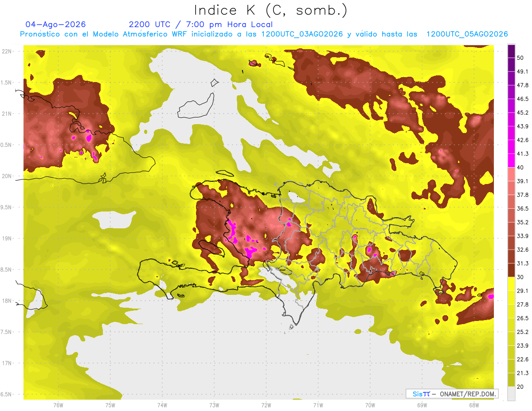This screenshot has height=411, width=532.
Task: Click the legend value 37.8
Action: (523, 195)
